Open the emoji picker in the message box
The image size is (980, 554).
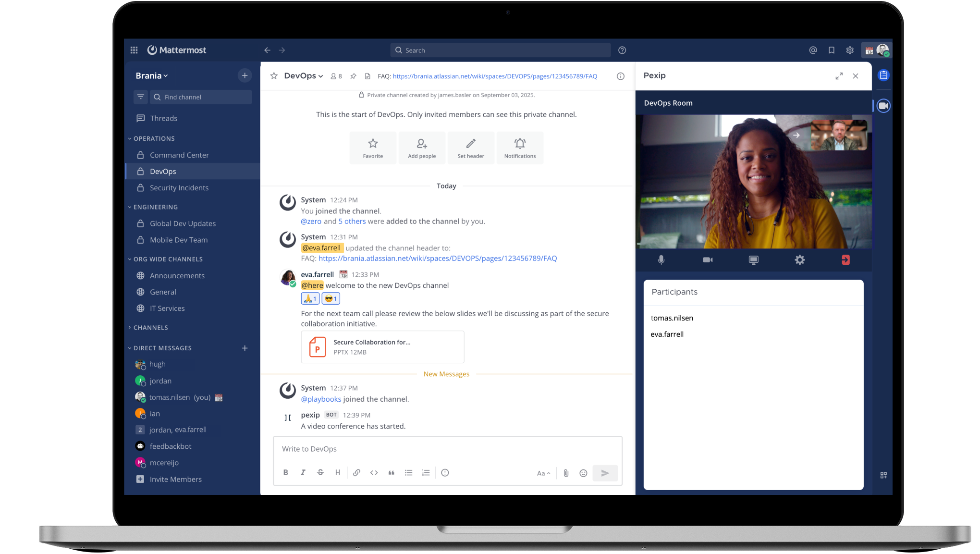(583, 473)
